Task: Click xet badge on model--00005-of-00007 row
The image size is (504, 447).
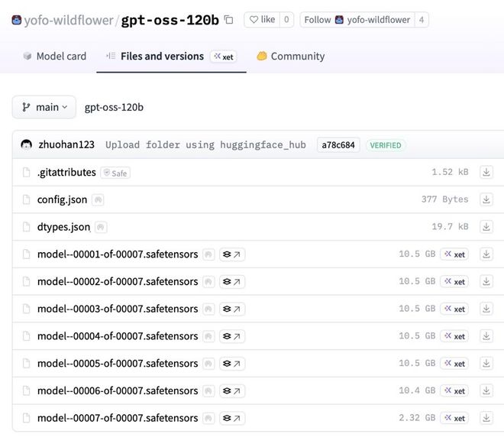Action: pos(454,364)
